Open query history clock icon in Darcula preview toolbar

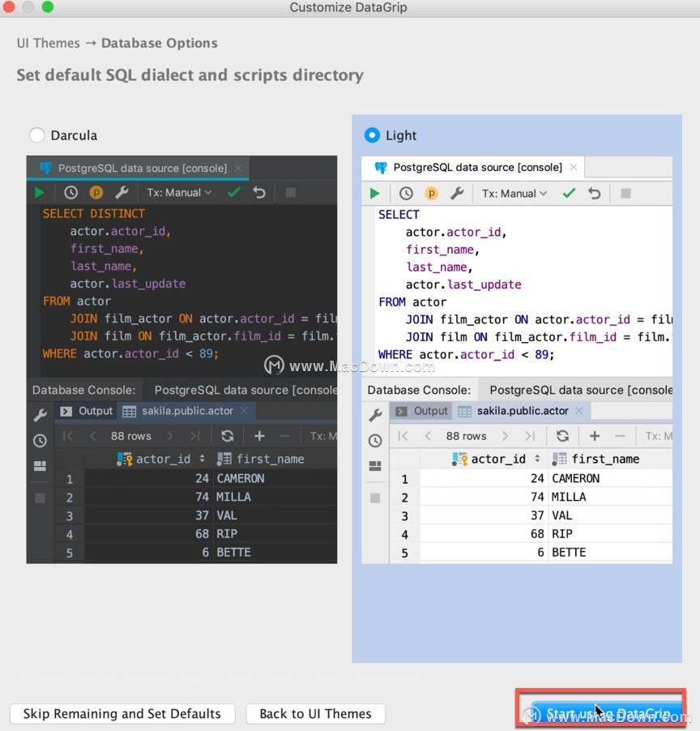(x=70, y=193)
